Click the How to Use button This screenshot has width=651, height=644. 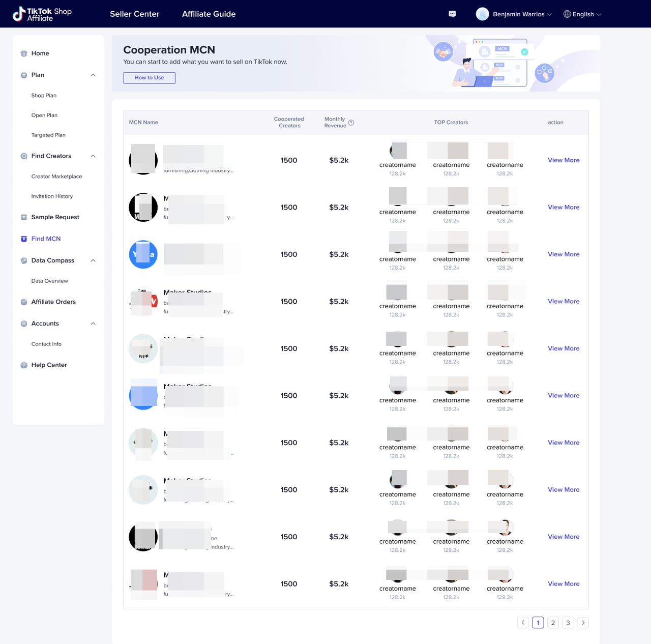click(149, 78)
